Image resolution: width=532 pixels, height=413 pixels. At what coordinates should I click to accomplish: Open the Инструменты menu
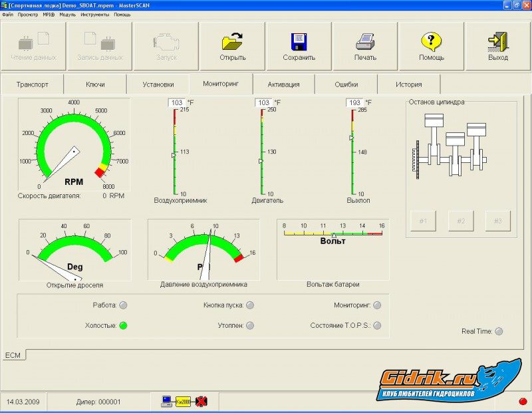(x=95, y=14)
